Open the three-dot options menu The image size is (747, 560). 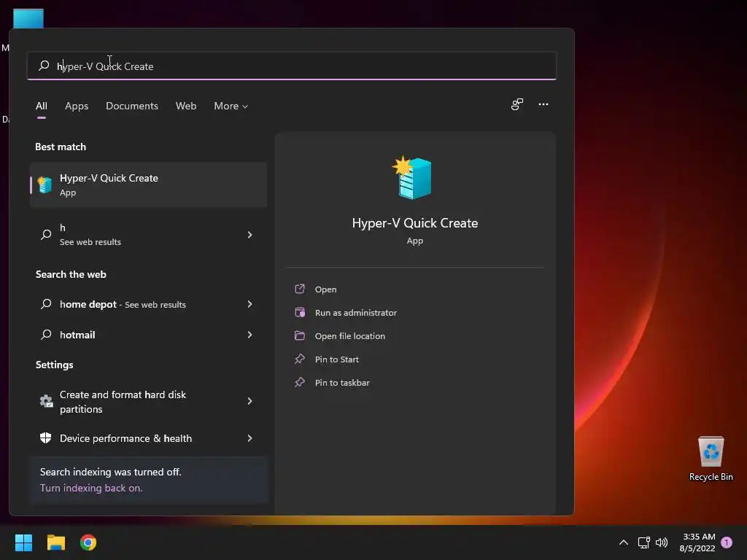click(543, 104)
